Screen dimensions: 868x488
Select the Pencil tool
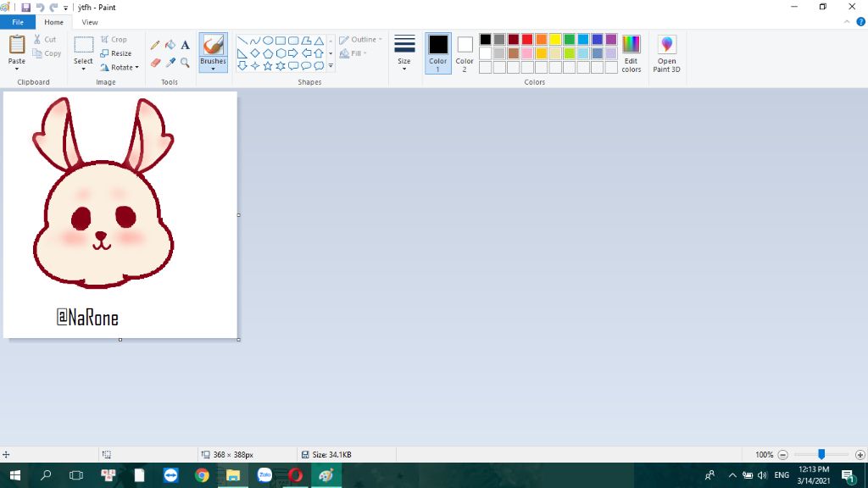click(155, 45)
